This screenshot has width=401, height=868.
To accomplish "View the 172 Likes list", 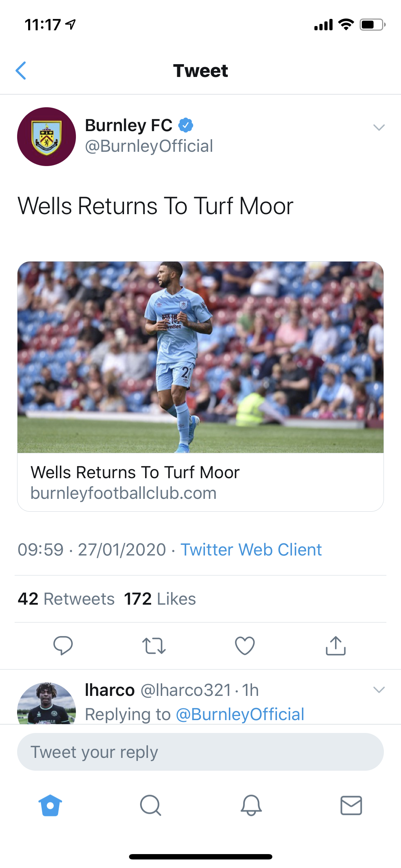I will point(160,599).
